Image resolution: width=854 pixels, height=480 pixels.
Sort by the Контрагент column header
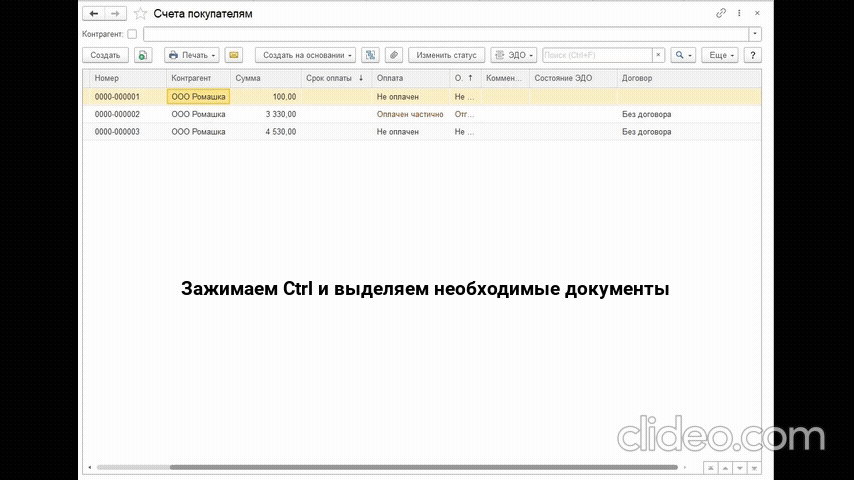(x=198, y=78)
